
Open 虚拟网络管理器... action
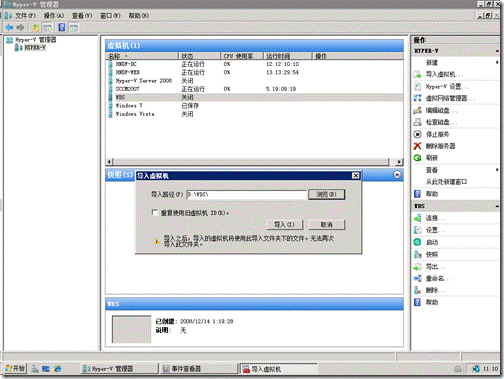click(450, 98)
